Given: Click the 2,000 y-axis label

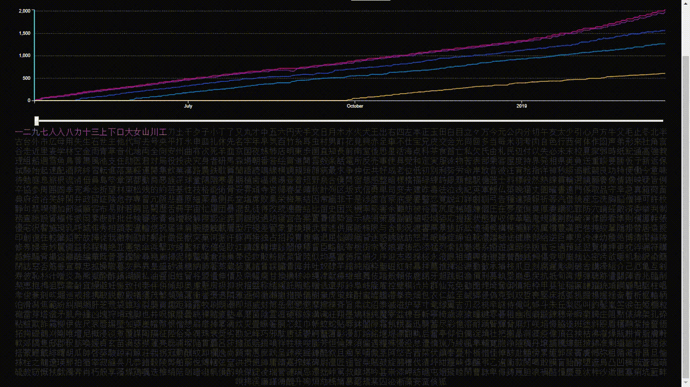Looking at the screenshot, I should pos(25,11).
